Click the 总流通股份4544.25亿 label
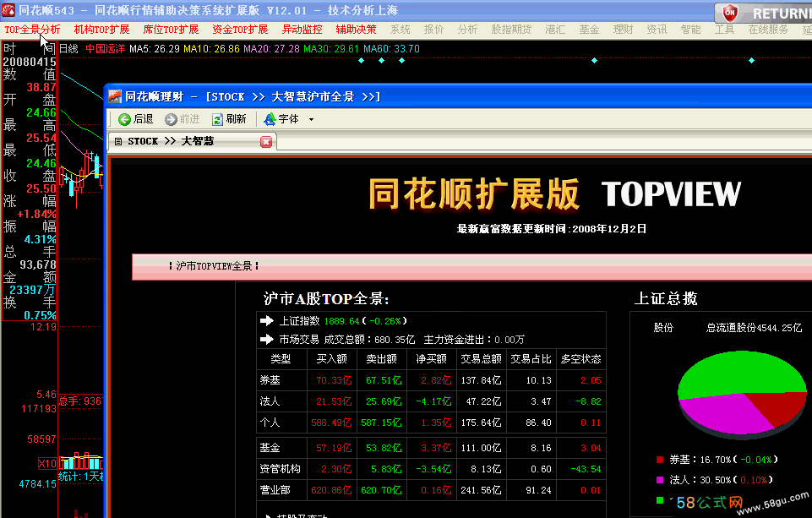 (754, 328)
